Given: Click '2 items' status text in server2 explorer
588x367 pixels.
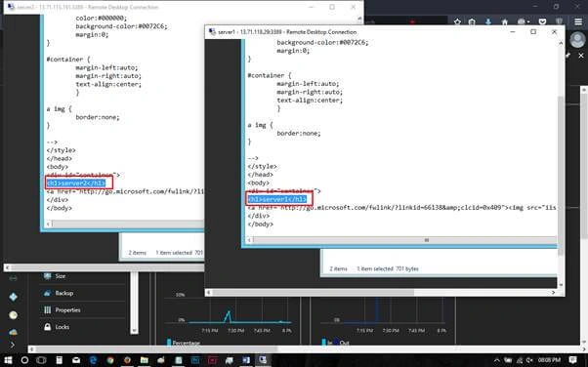Looking at the screenshot, I should (x=138, y=253).
